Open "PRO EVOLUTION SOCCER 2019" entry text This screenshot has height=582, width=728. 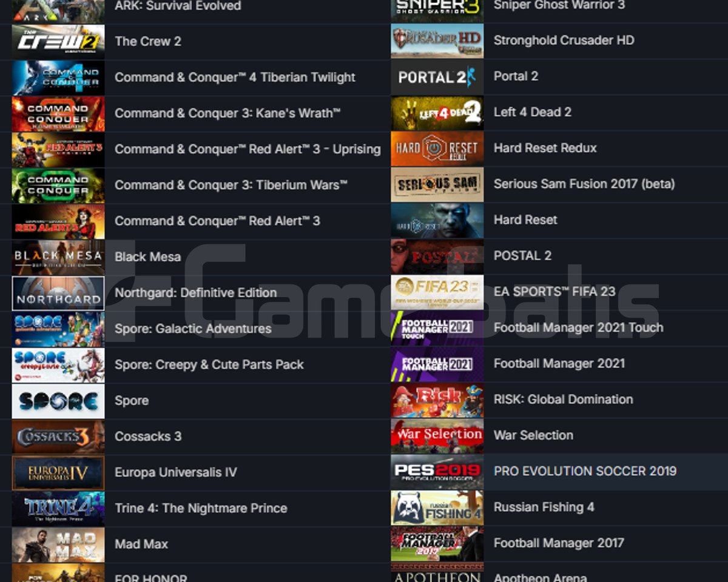click(x=585, y=471)
